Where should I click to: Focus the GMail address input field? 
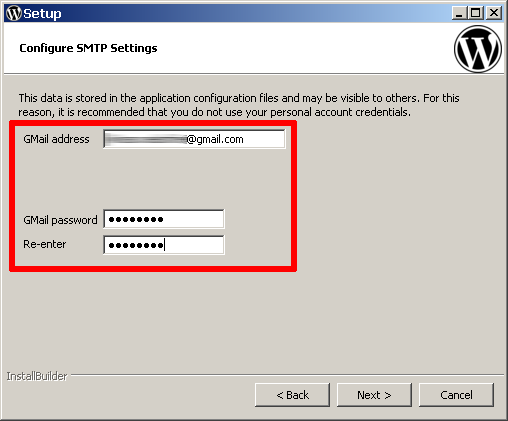194,139
